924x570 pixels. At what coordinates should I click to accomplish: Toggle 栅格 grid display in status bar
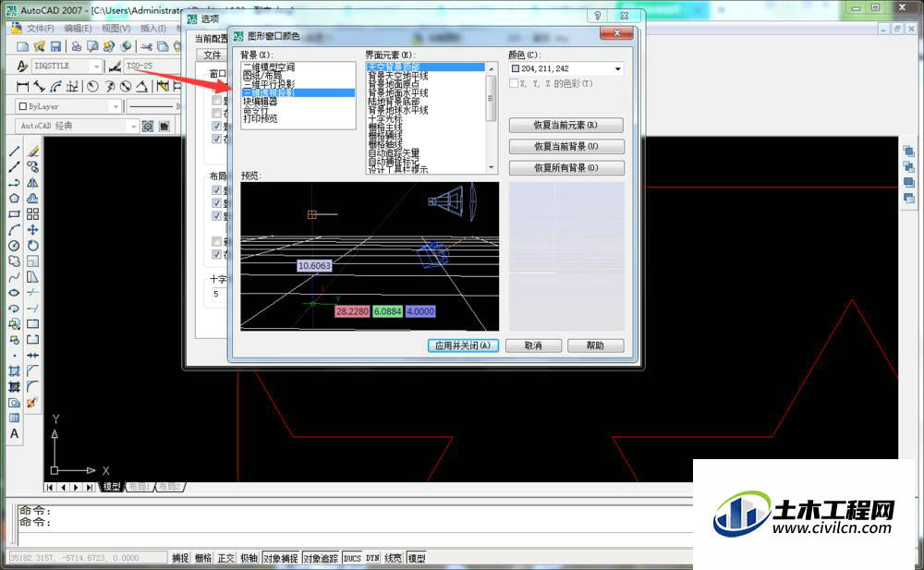point(202,558)
